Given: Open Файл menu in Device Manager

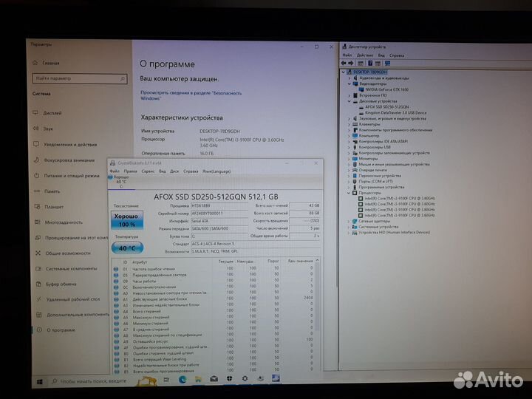Looking at the screenshot, I should coord(347,55).
